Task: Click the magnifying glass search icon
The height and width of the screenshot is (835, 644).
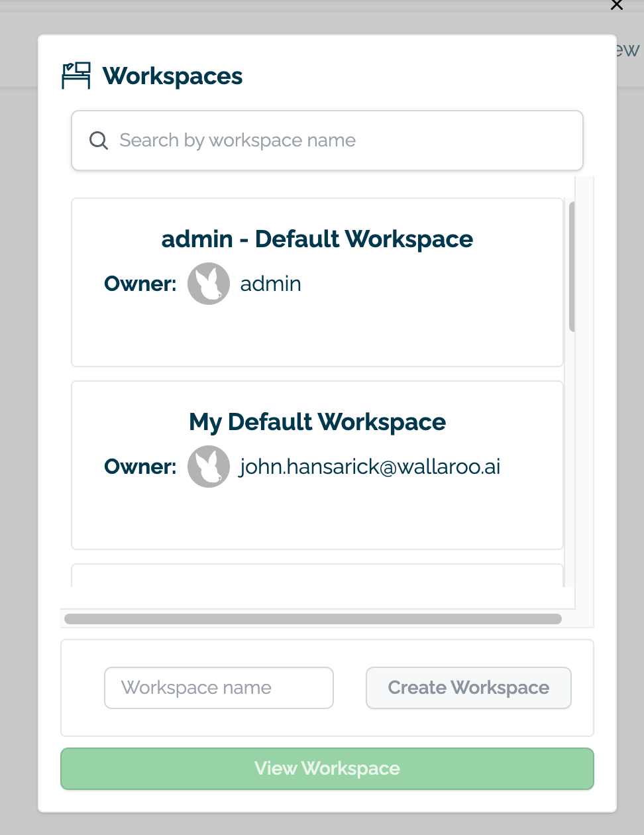Action: (x=98, y=140)
